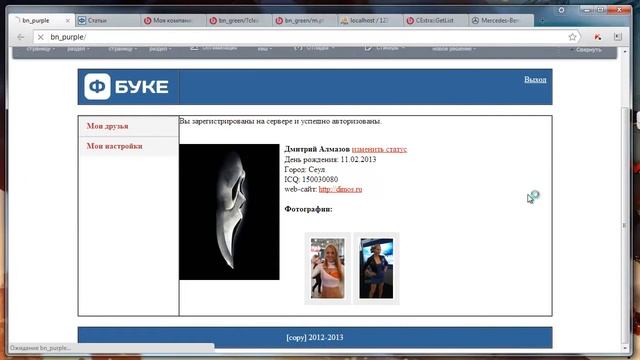
Task: Open the http://dimon.ru website link
Action: 340,189
